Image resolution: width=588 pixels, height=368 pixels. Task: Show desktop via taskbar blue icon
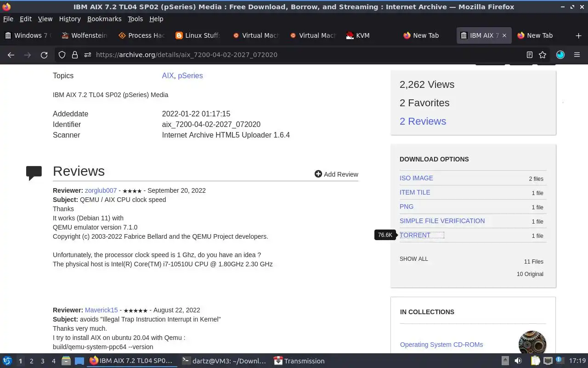(79, 361)
